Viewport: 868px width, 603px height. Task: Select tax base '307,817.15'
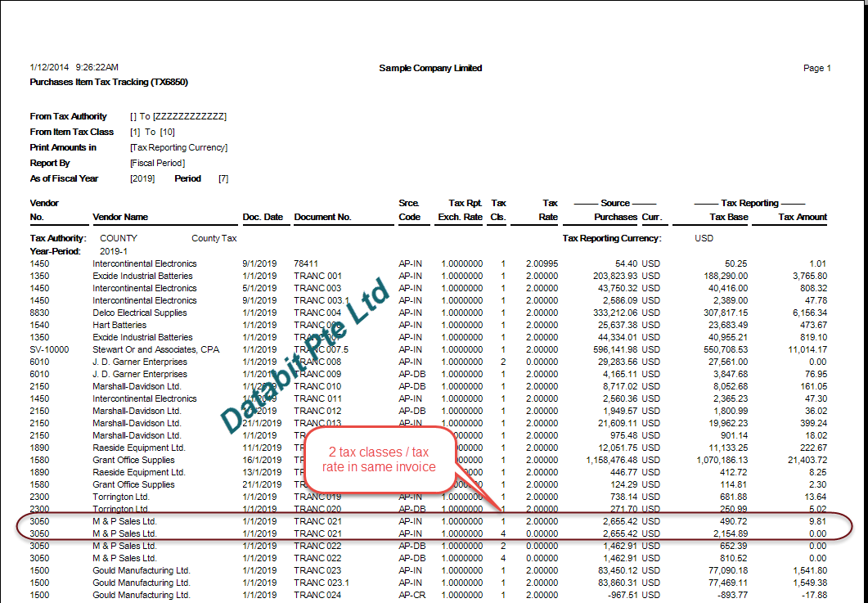pos(726,313)
